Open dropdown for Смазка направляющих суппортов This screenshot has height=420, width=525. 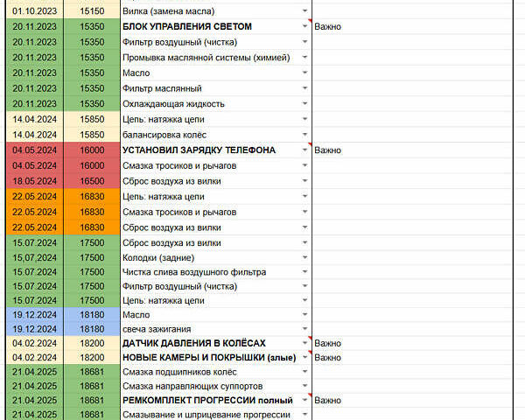coord(305,386)
